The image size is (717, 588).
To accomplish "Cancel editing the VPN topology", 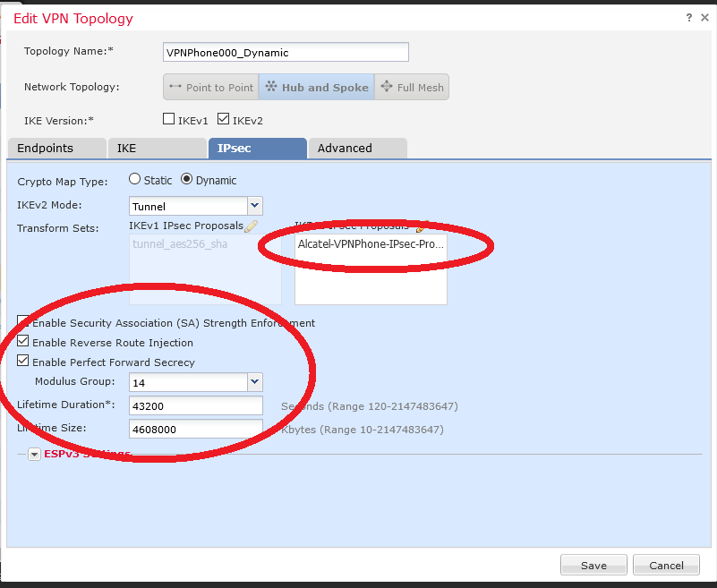I will pos(666,565).
